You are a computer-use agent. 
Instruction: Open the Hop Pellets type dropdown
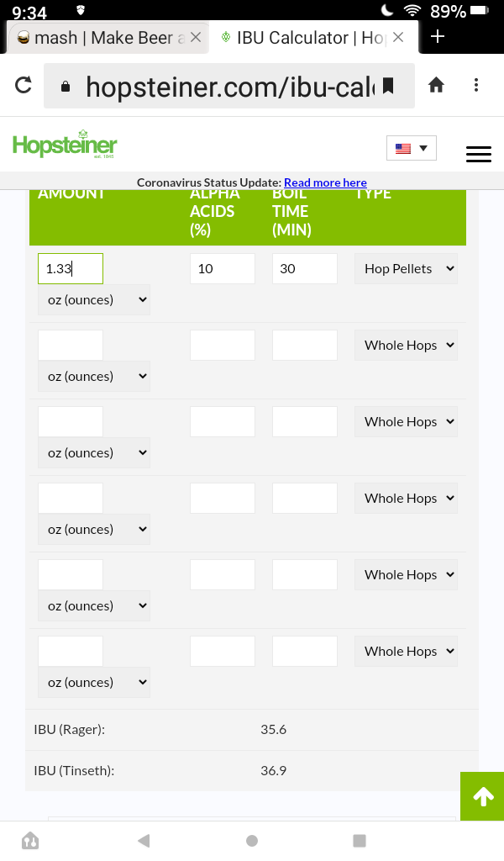click(406, 268)
